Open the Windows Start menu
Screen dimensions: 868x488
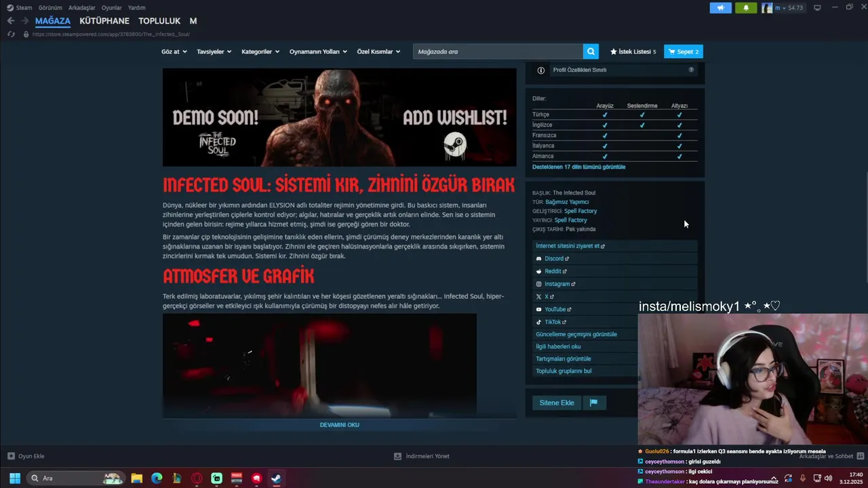click(14, 479)
